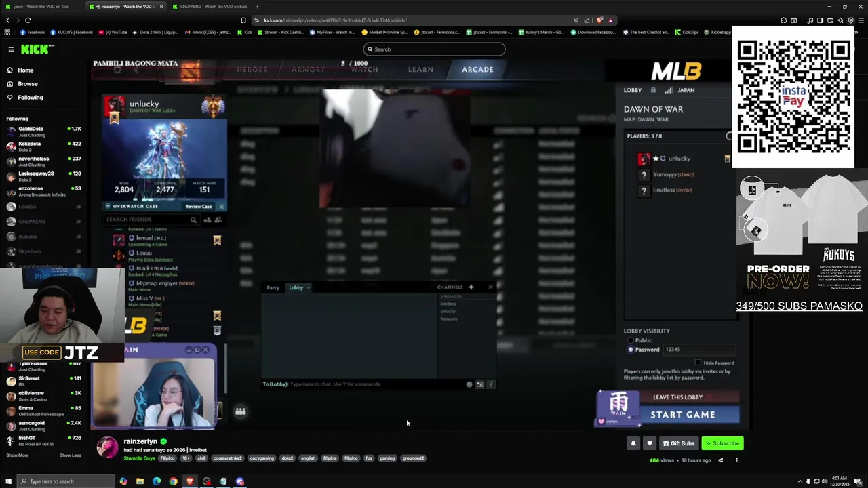
Task: Click the Gift Subs button
Action: [x=679, y=443]
